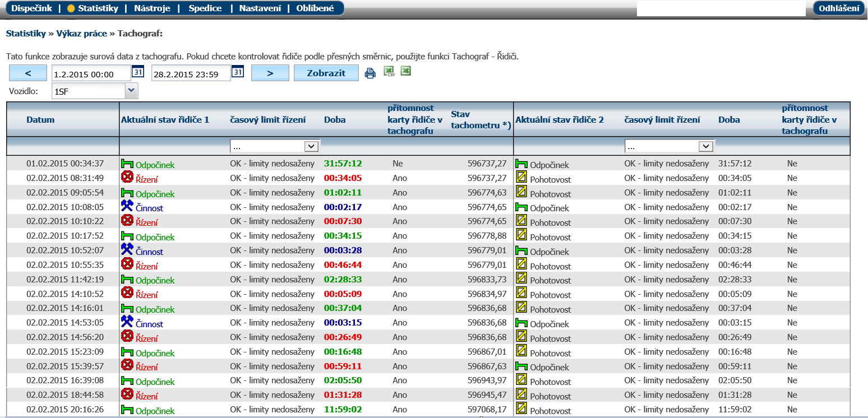Open the Oblíbené menu

click(315, 8)
